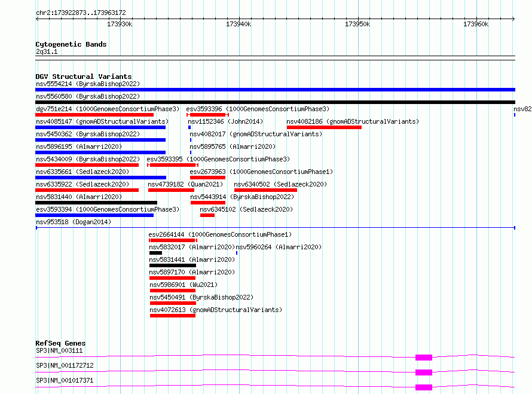Click the SP3|NM_001172712 gene label
Screen dimensions: 532x394
pos(65,365)
